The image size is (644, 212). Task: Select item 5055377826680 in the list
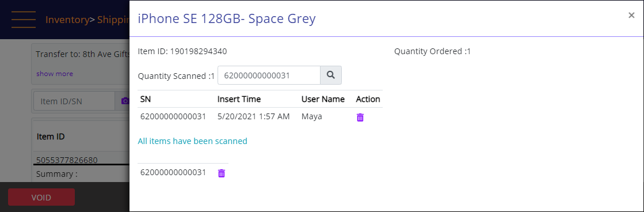click(x=67, y=160)
